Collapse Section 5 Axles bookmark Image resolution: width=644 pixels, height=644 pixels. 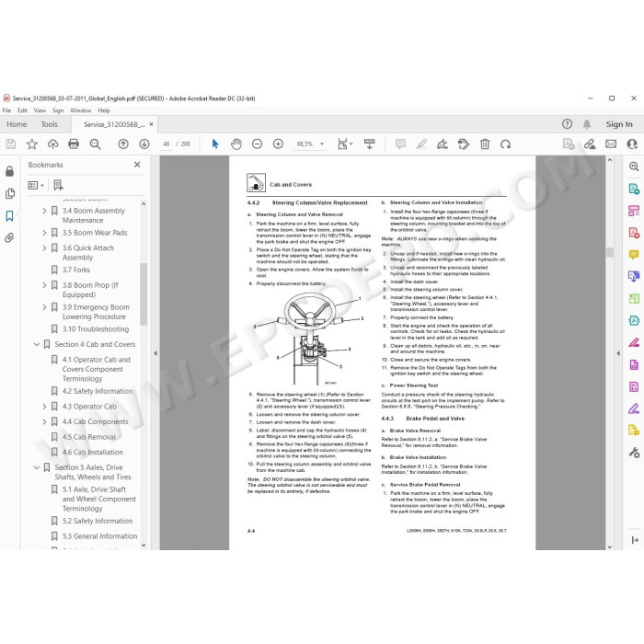coord(37,467)
